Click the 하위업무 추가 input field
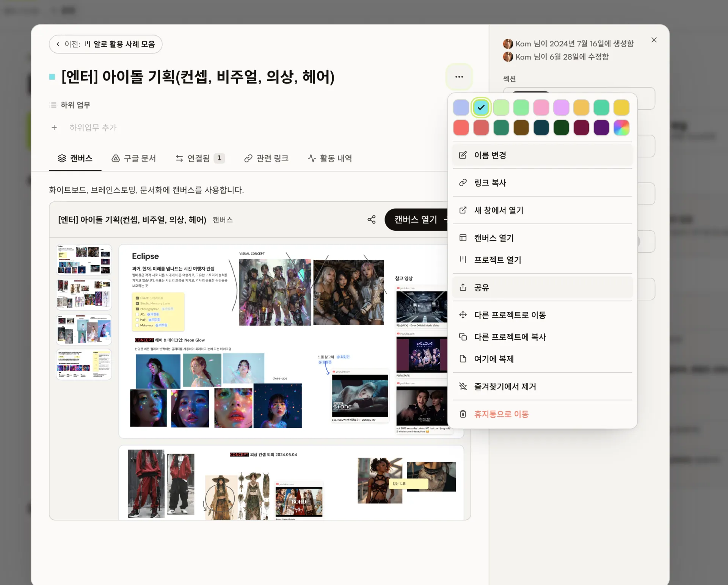728x585 pixels. tap(93, 127)
